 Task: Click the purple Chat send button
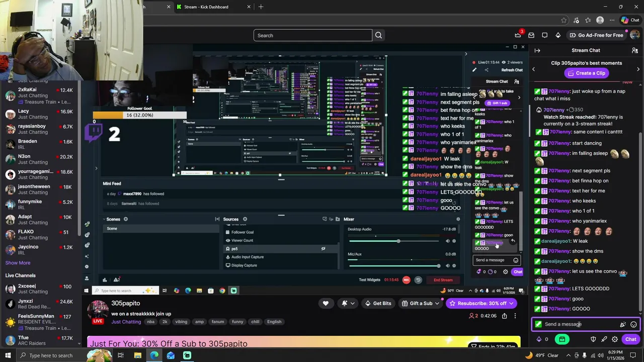630,339
